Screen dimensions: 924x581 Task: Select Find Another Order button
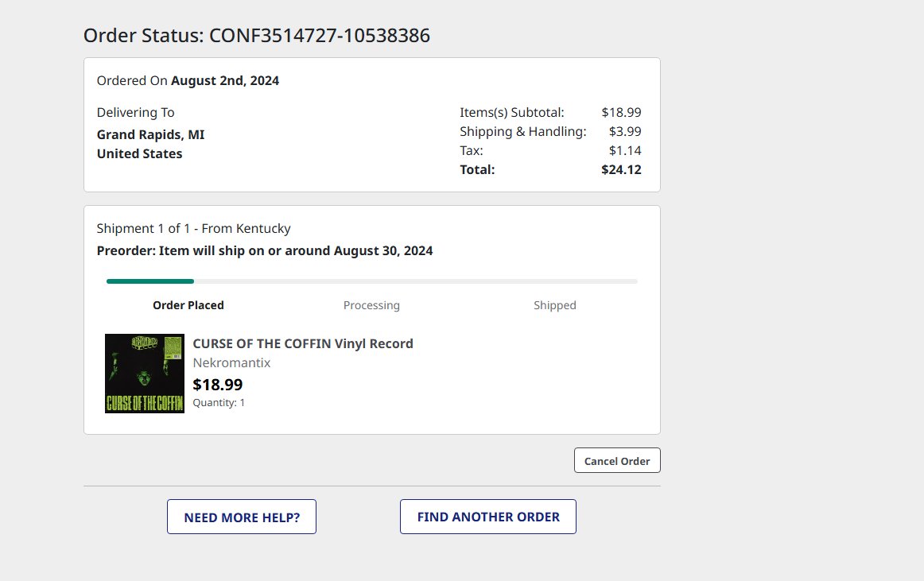[488, 517]
